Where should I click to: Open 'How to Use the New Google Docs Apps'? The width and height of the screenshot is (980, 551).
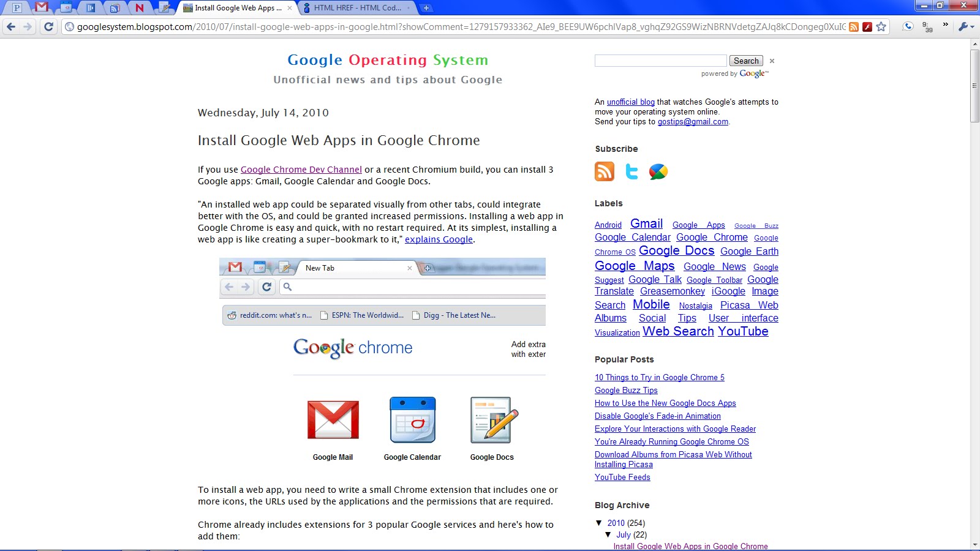tap(665, 403)
